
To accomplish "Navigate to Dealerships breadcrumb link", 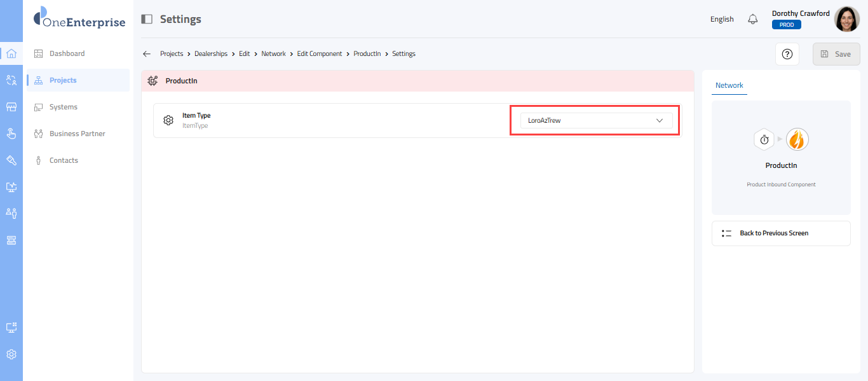I will tap(211, 54).
